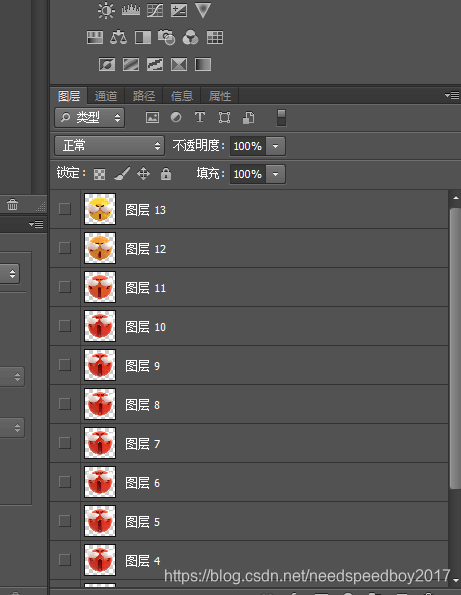
Task: Filter layers by adjustment layers
Action: pos(176,117)
